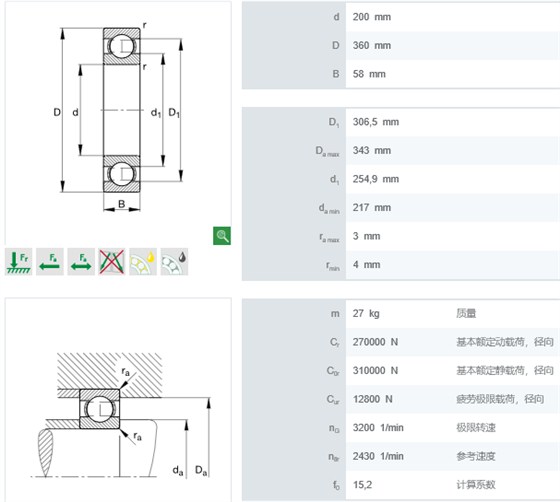This screenshot has width=560, height=502.
Task: Select the d value 200 mm
Action: click(372, 17)
